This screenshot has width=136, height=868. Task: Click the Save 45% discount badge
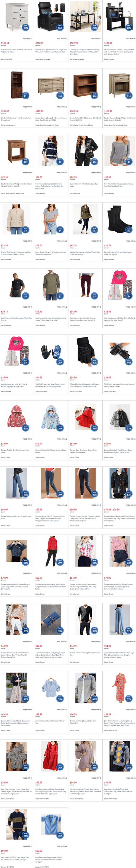[94, 699]
